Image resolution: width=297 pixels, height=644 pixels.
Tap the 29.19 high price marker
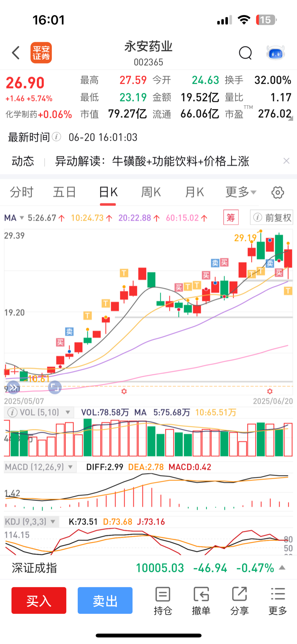click(245, 238)
